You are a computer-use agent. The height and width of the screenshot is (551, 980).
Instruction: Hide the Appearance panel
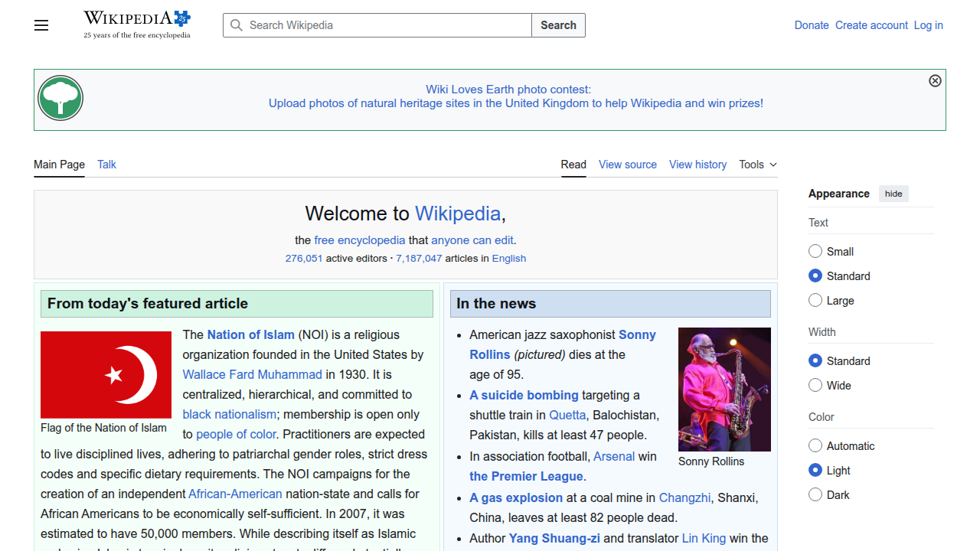click(x=893, y=194)
